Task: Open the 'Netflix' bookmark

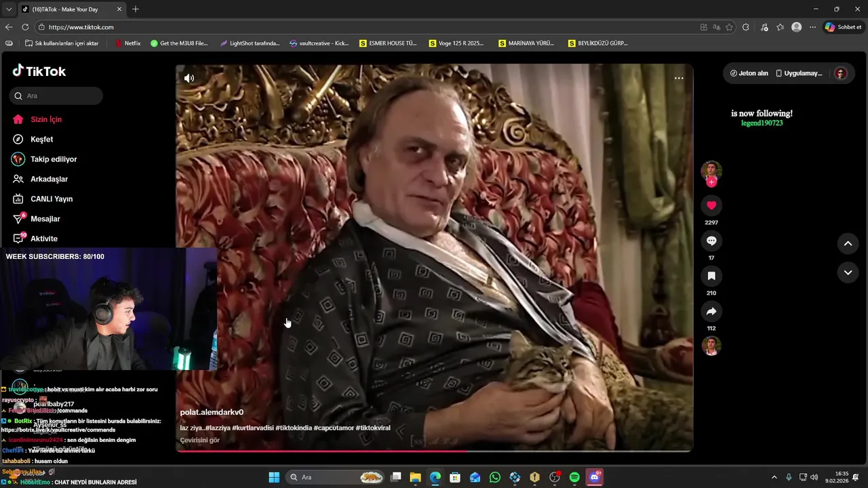Action: click(x=127, y=43)
